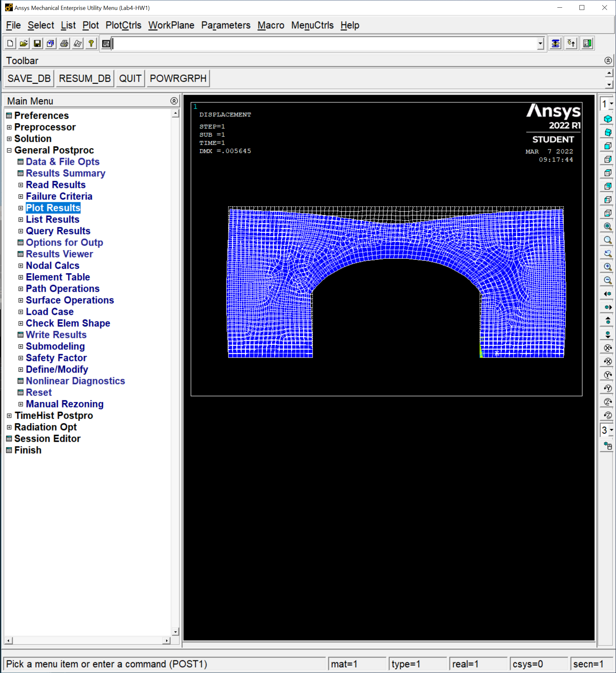Viewport: 616px width, 673px height.
Task: Click the Save Analysis floppy disk icon
Action: click(37, 44)
